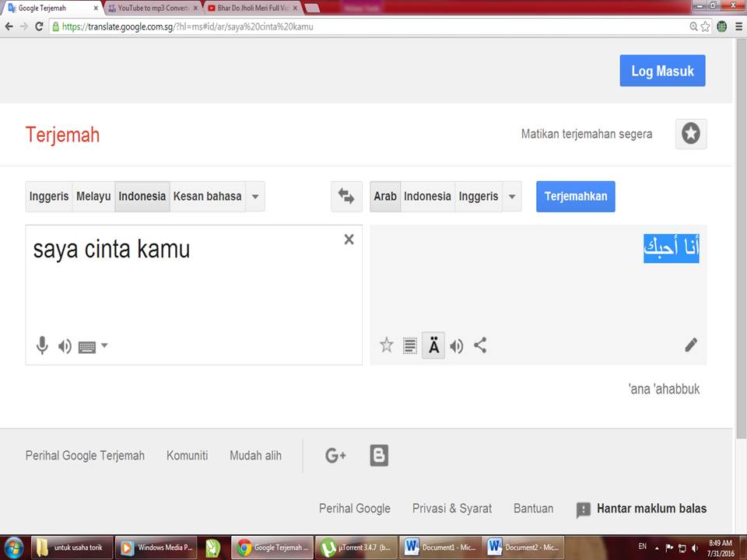This screenshot has width=747, height=560.
Task: Share the translation icon
Action: pos(480,345)
